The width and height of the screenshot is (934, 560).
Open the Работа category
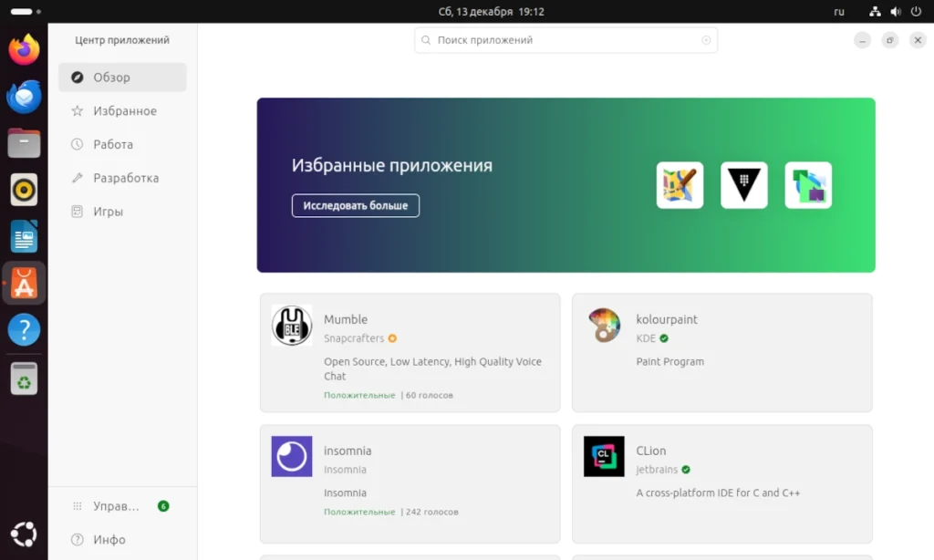(x=122, y=144)
